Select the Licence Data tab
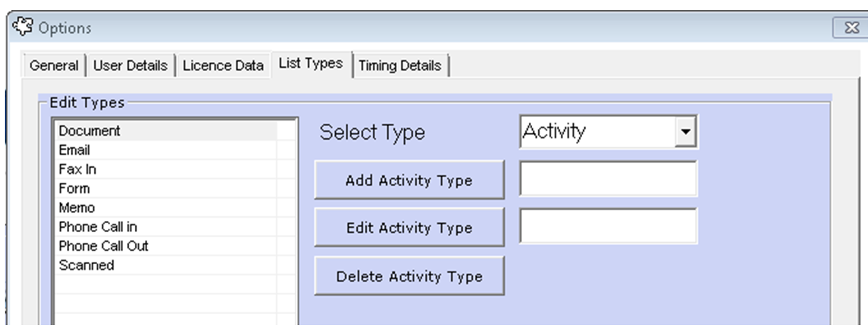This screenshot has width=868, height=334. click(x=223, y=66)
